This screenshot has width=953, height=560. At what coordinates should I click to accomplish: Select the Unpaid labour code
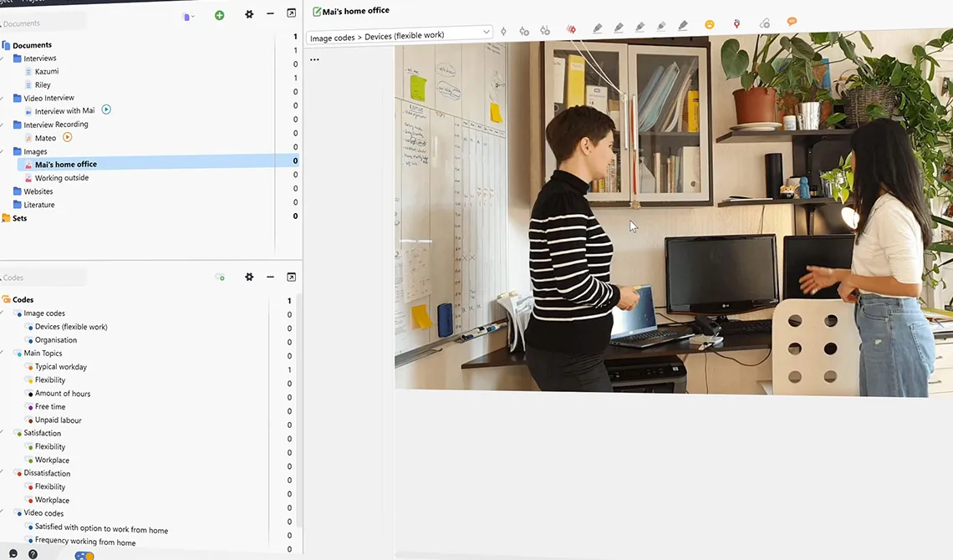click(58, 420)
